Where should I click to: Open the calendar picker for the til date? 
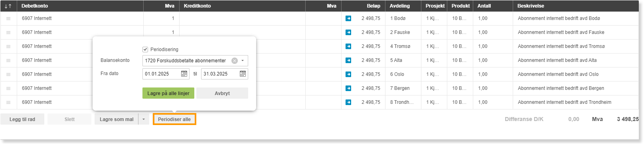pos(243,74)
